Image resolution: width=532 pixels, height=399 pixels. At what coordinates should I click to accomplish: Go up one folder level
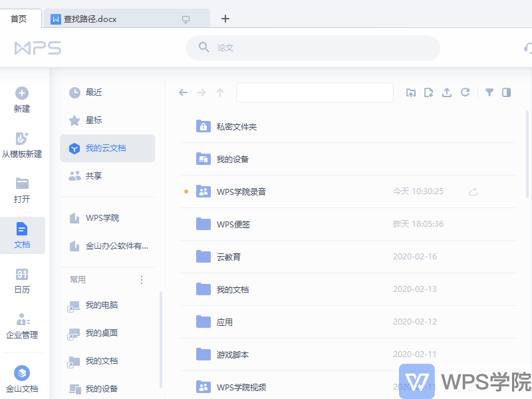tap(220, 92)
